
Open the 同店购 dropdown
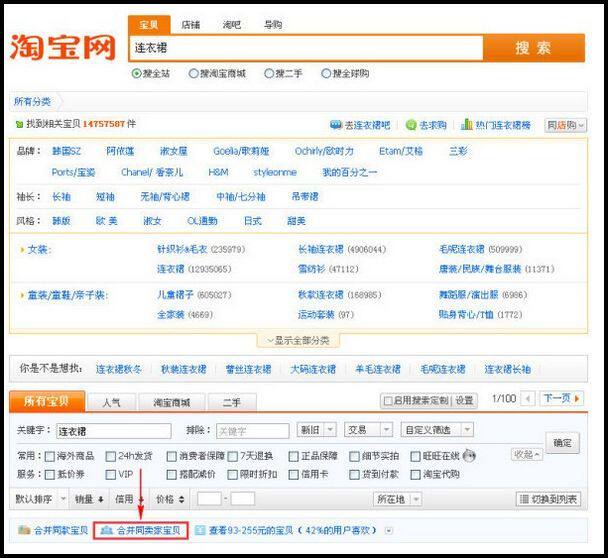tap(565, 125)
